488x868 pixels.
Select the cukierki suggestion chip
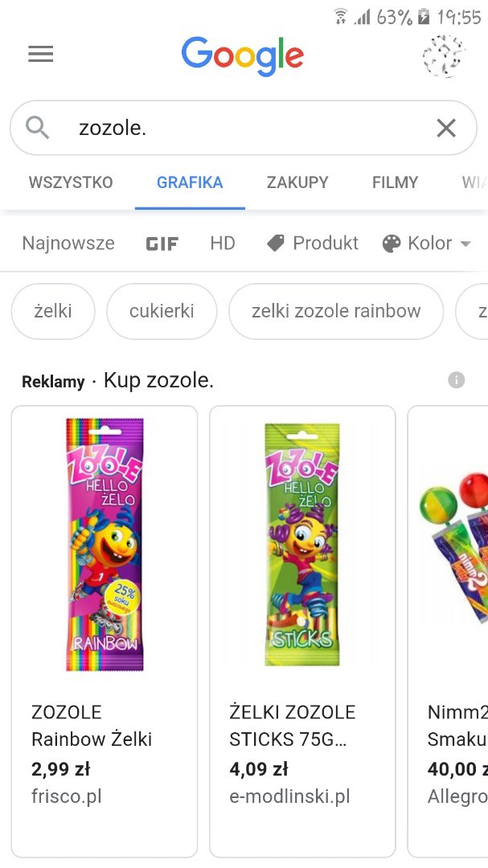click(162, 311)
